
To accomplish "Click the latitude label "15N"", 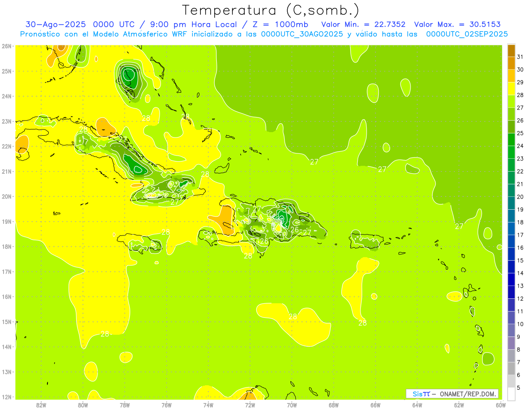I will click(x=7, y=322).
